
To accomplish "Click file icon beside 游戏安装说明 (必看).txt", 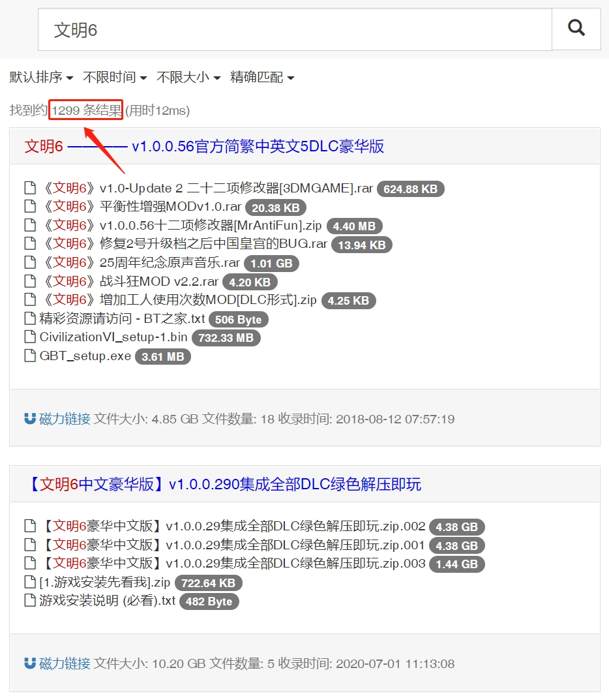I will 29,601.
